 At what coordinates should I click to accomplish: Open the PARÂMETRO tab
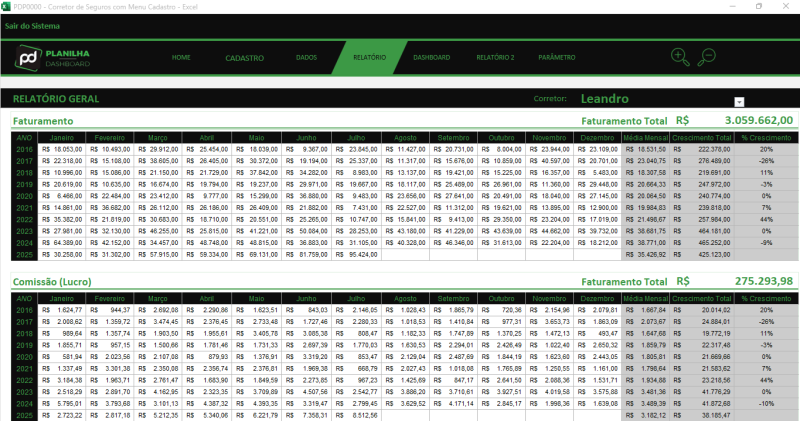tap(557, 58)
